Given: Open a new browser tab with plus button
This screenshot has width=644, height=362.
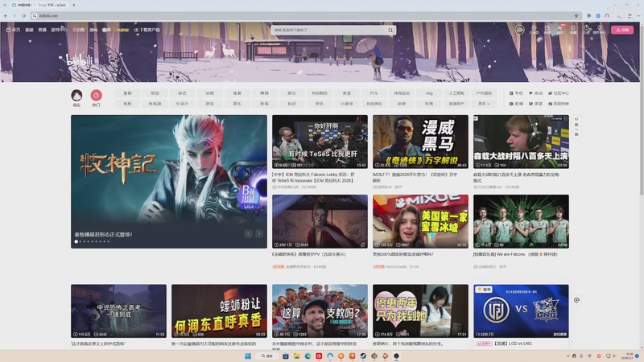Looking at the screenshot, I should [74, 5].
